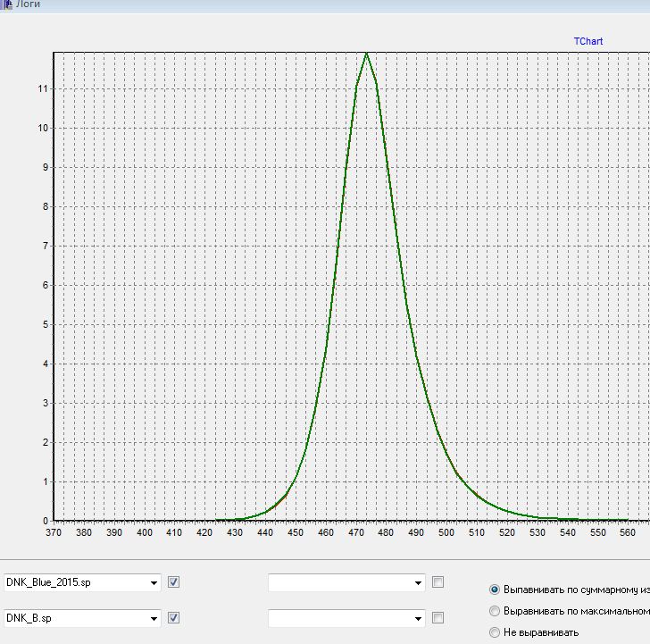650x644 pixels.
Task: Expand the upper empty spectrum dropdown
Action: pos(418,582)
